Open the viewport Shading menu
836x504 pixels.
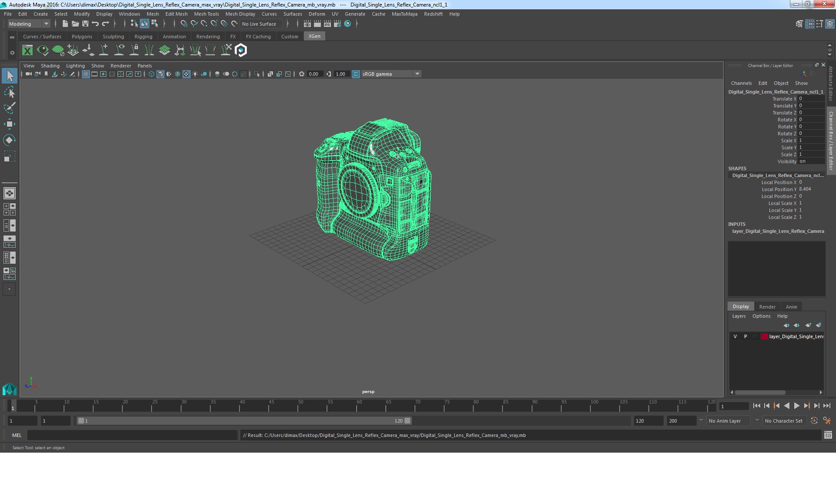[x=50, y=66]
